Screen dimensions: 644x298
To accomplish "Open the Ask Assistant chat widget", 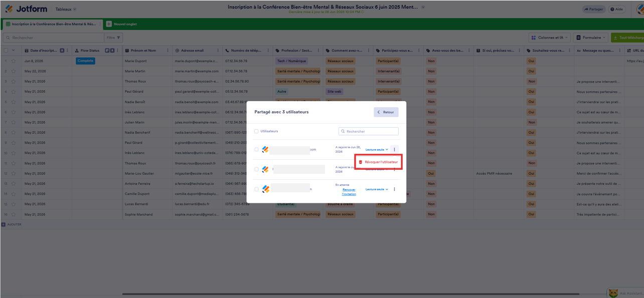I will pos(625,293).
